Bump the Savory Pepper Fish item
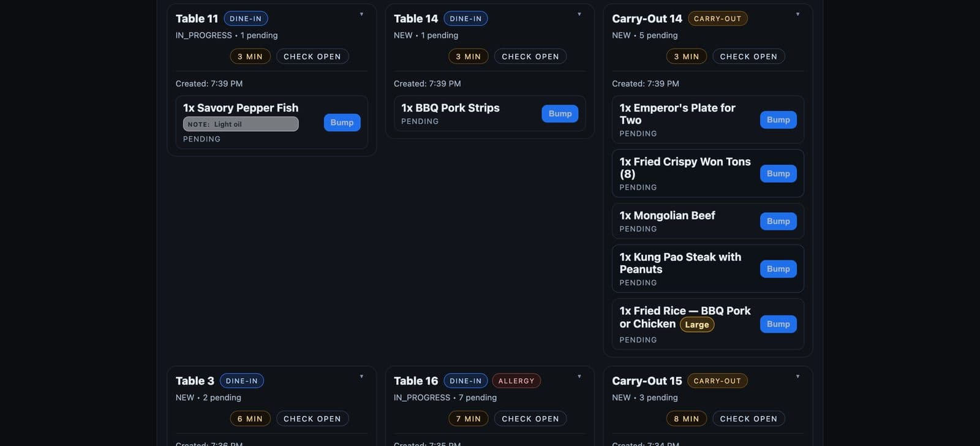Image resolution: width=980 pixels, height=446 pixels. click(342, 123)
